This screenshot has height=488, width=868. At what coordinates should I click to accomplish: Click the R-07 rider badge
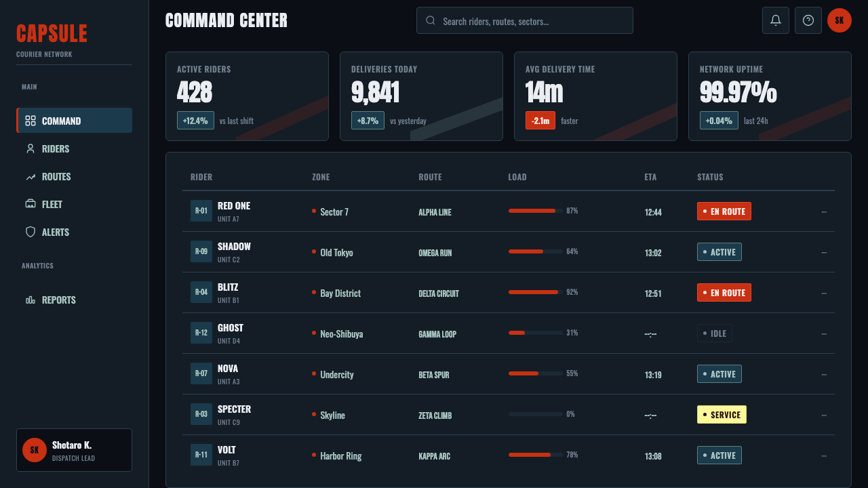point(201,373)
